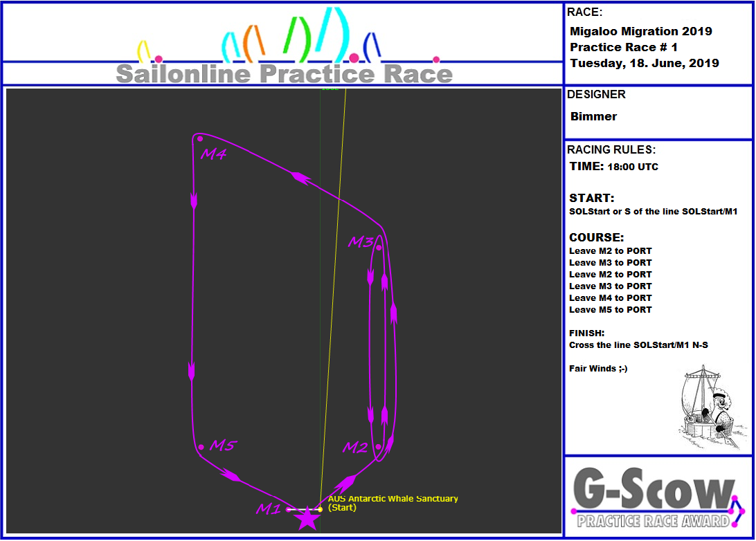Click the Migaloo Migration 2019 race name
Image resolution: width=756 pixels, height=541 pixels.
tap(641, 31)
